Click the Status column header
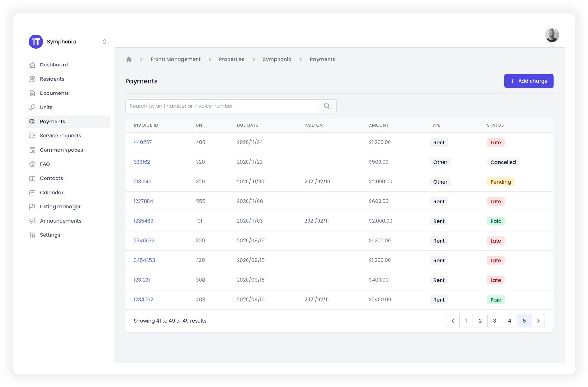Screen dimensions: 588x387 click(495, 125)
